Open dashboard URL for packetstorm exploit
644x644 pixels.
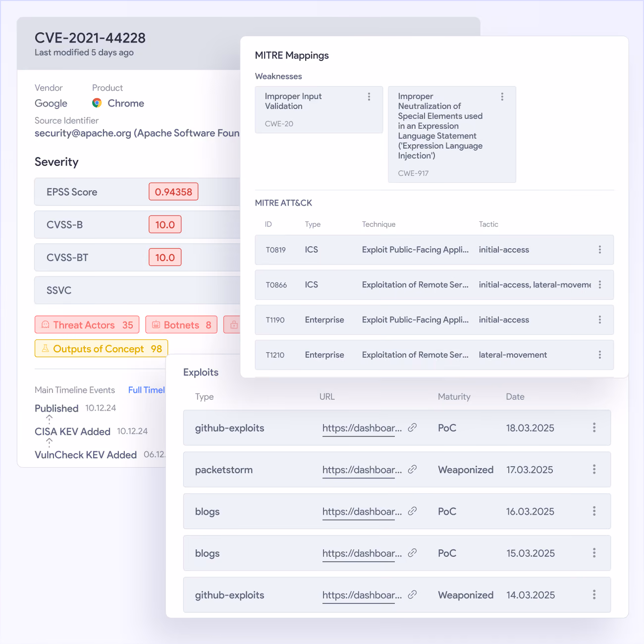362,470
